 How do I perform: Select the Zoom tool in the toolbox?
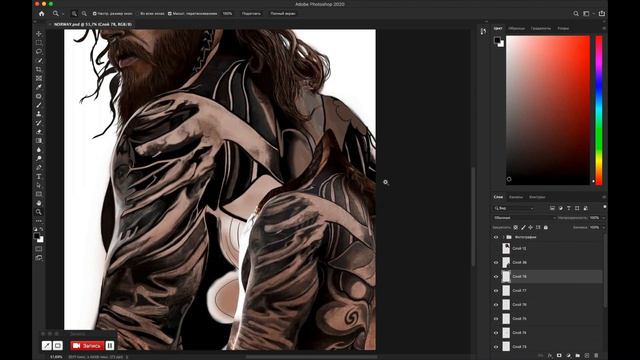coord(39,212)
